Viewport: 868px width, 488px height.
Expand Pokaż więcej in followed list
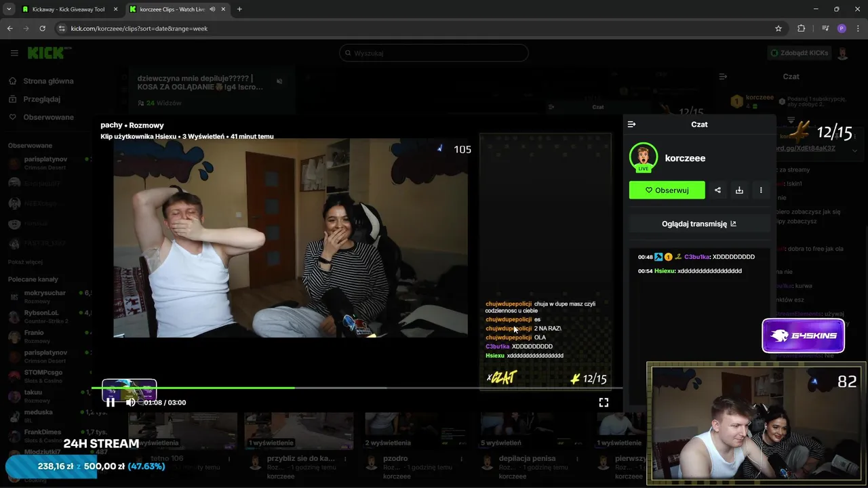[x=25, y=262]
